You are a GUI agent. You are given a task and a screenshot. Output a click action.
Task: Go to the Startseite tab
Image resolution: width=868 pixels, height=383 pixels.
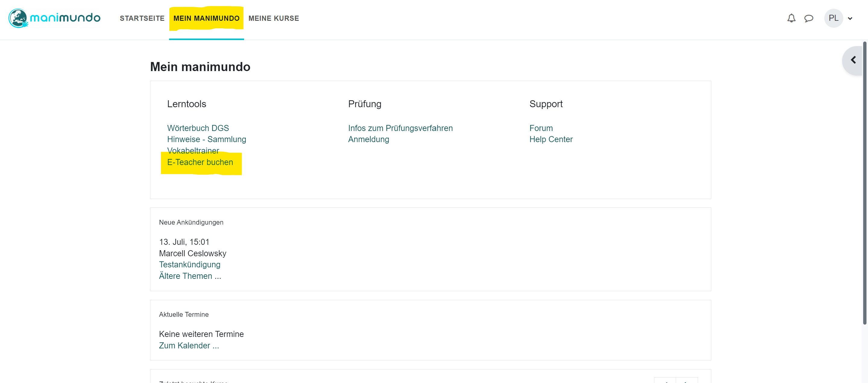coord(142,18)
